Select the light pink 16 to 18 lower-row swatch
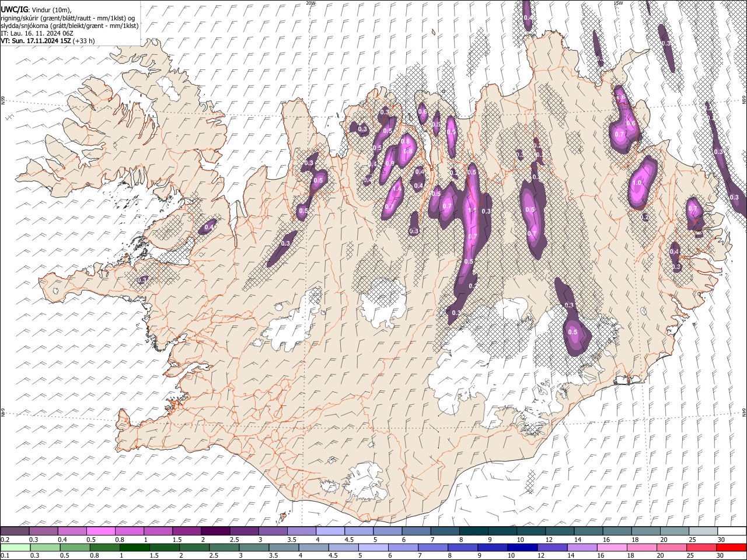 (x=612, y=547)
